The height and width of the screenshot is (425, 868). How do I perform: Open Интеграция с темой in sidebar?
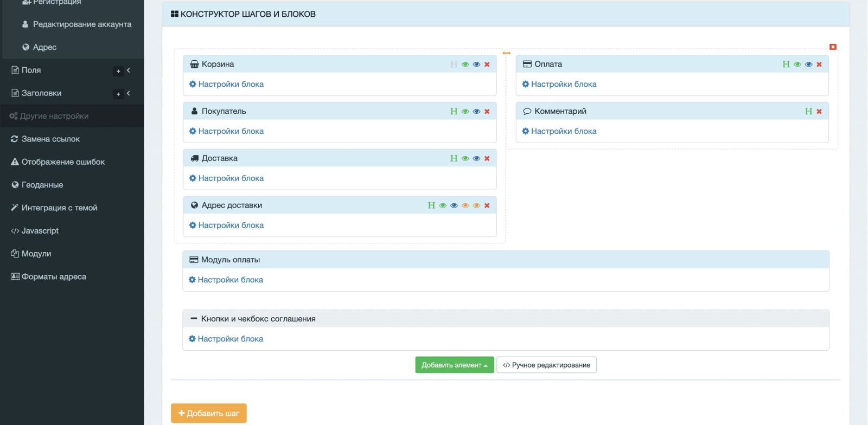[54, 208]
